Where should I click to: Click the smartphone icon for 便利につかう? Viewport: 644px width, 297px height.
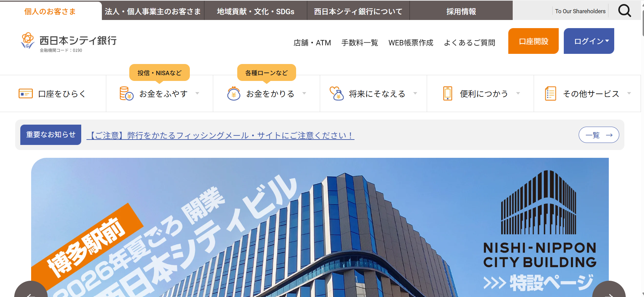tap(447, 93)
